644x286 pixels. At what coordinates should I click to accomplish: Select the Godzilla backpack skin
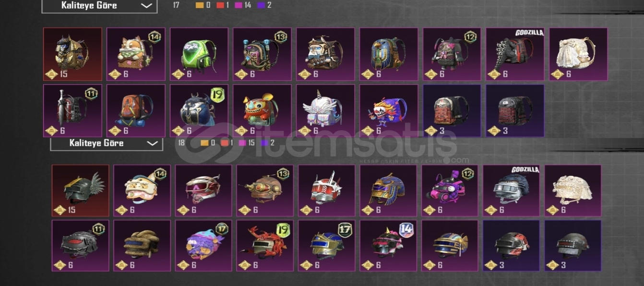pos(515,54)
